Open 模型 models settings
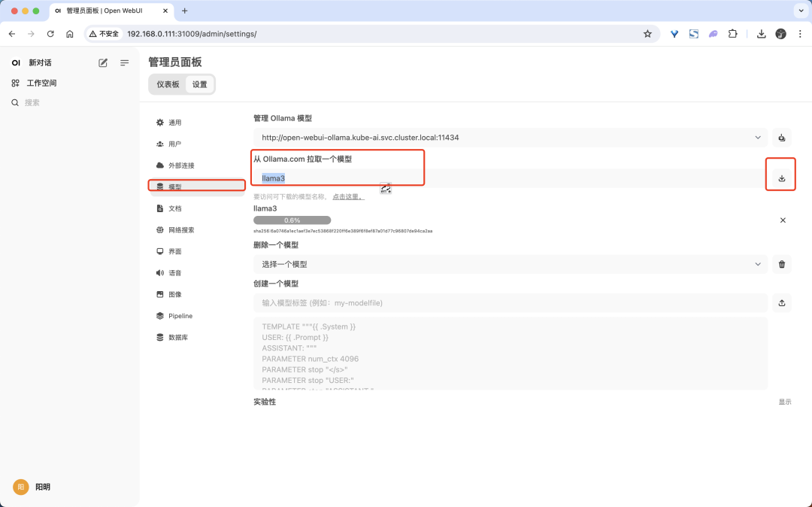The height and width of the screenshot is (507, 812). (x=197, y=187)
